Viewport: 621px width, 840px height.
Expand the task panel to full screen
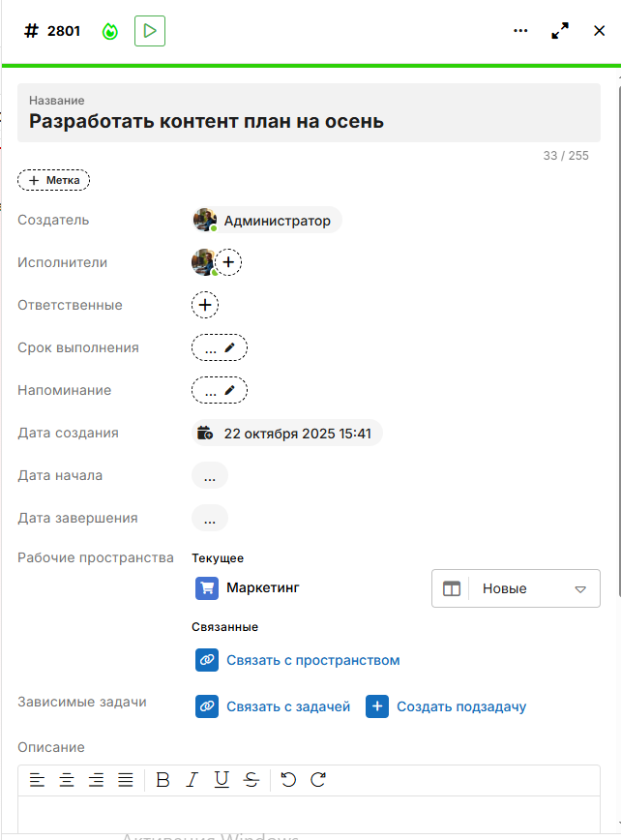560,31
